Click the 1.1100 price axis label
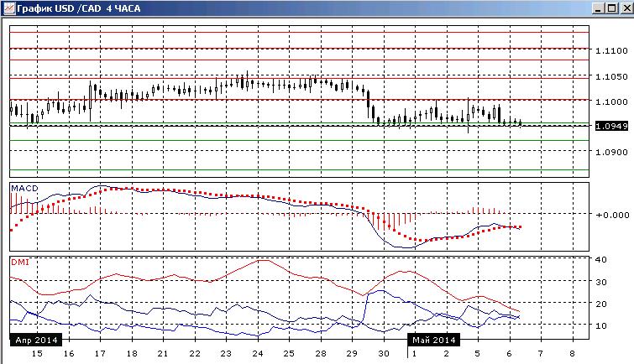 click(611, 51)
